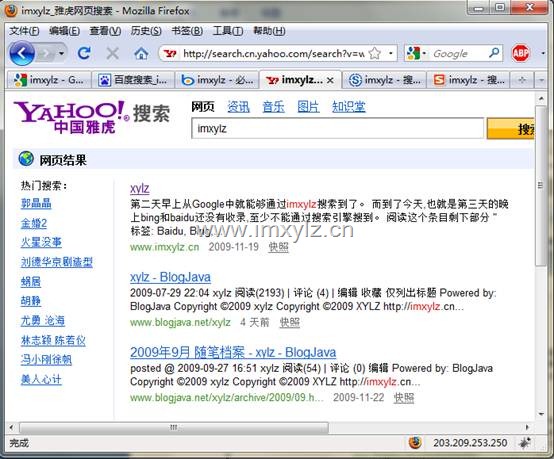This screenshot has width=554, height=459.
Task: Click the globe icon beside 网页结果
Action: 26,159
